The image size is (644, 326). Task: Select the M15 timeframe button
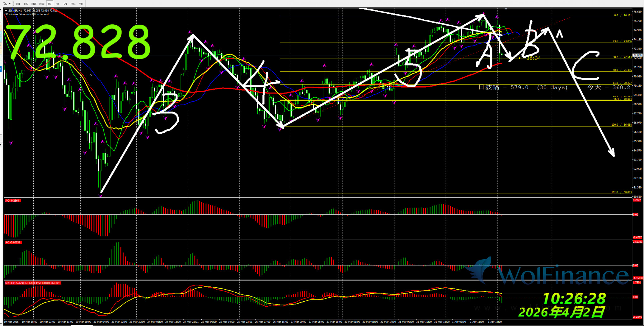pos(34,4)
